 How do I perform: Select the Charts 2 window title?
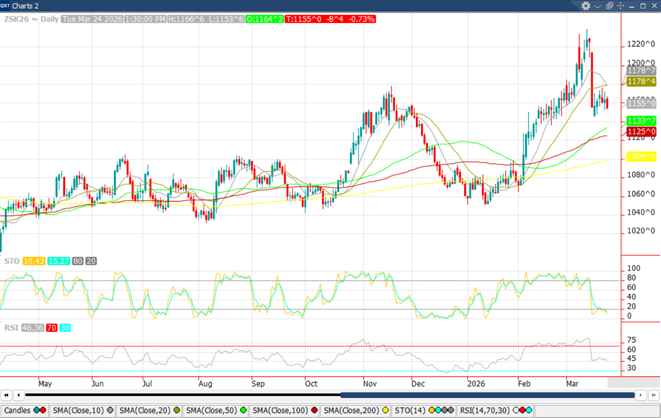click(24, 5)
